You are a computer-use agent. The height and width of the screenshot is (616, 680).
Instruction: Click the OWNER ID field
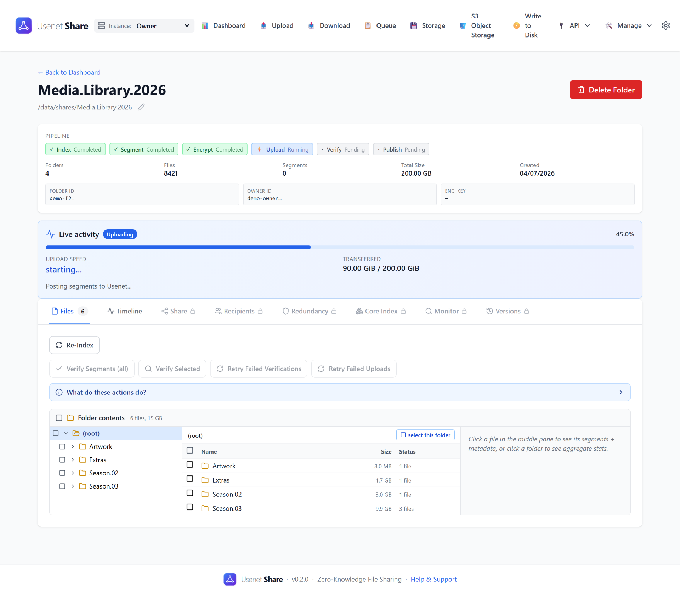tap(340, 194)
